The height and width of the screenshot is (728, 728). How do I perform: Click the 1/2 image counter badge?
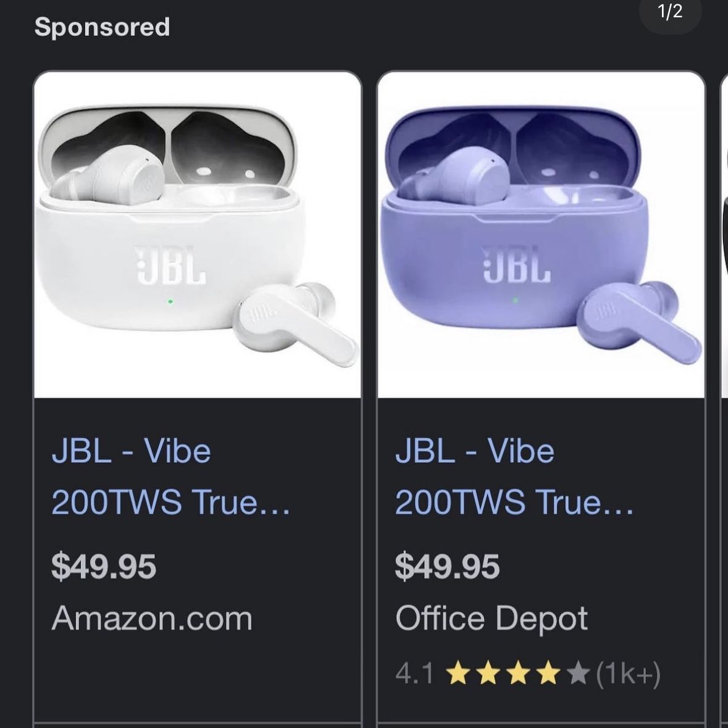670,12
